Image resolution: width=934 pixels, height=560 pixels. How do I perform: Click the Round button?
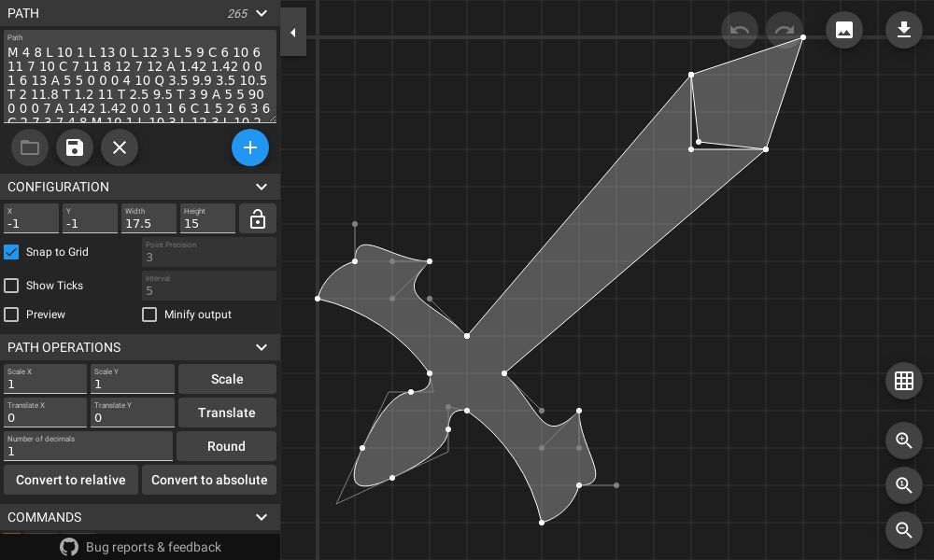point(226,446)
